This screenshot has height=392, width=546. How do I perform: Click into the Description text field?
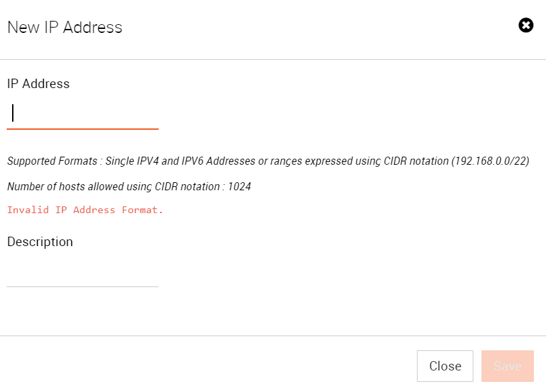tap(83, 272)
